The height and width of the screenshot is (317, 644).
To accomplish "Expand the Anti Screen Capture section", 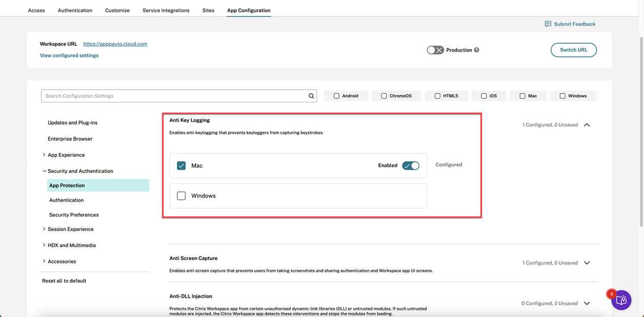I will (x=586, y=263).
